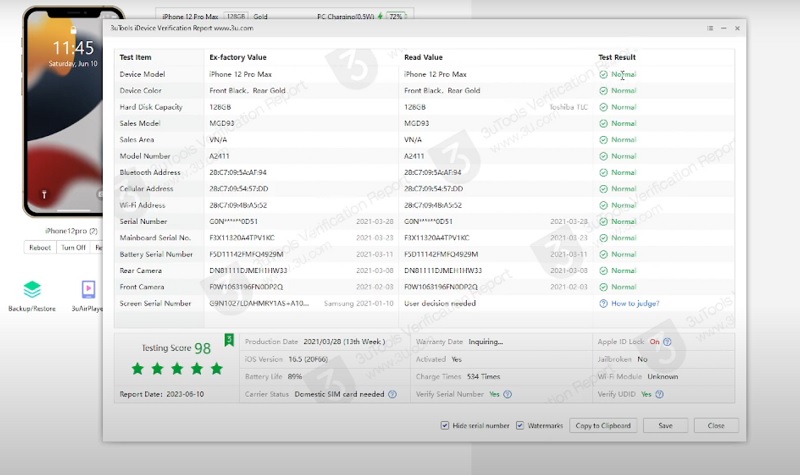Screen dimensions: 800x475
Task: Click the Normal check icon for Cellular Address
Action: (x=604, y=189)
